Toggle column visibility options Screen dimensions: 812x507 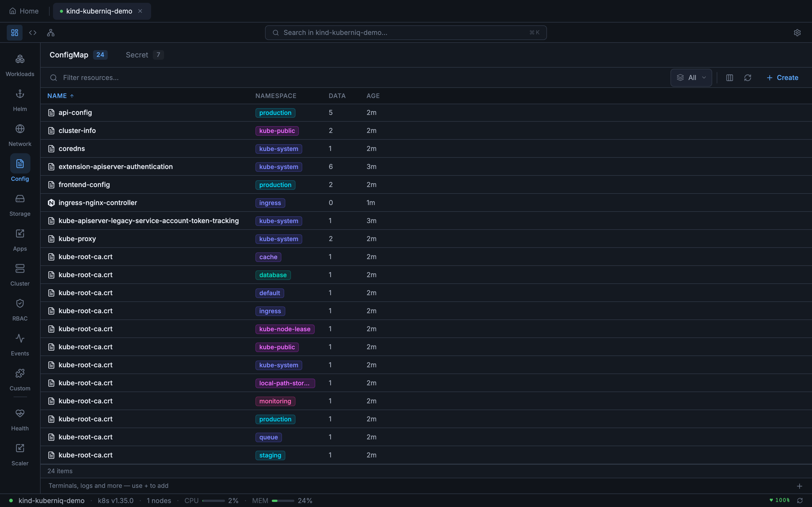[729, 77]
